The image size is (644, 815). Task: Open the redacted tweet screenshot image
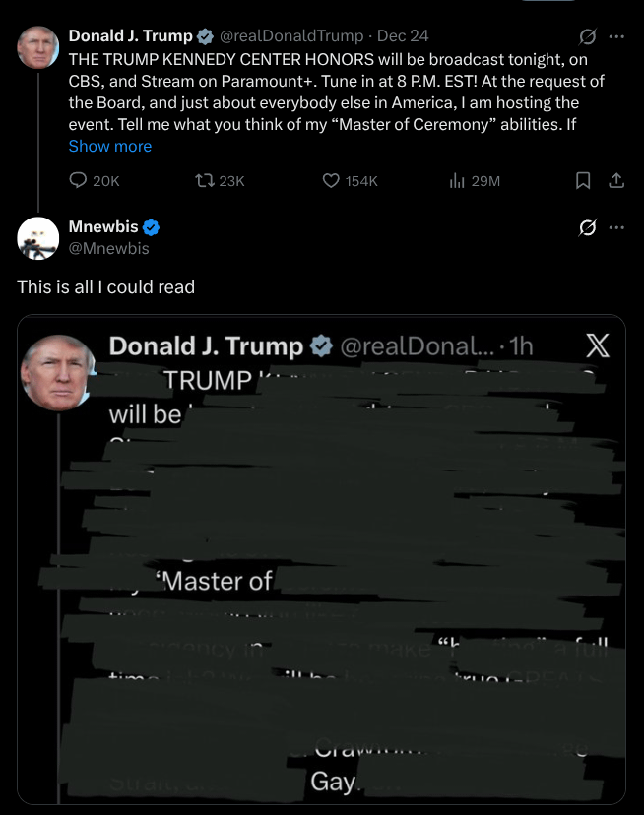[x=321, y=559]
